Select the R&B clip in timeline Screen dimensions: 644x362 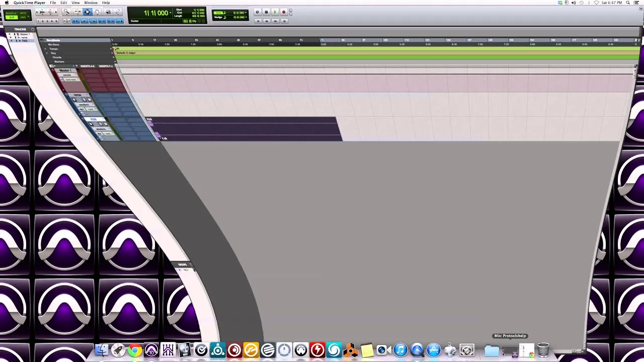[x=244, y=128]
